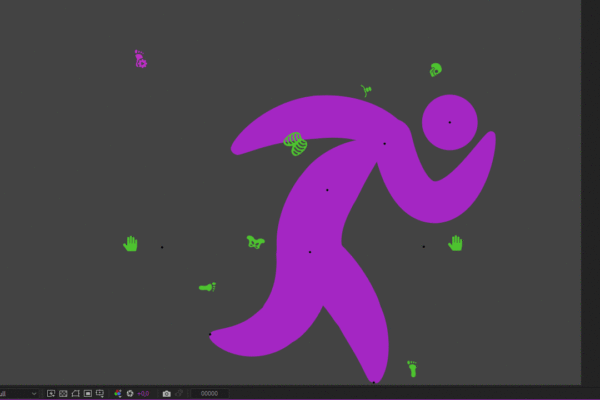This screenshot has height=400, width=600.
Task: Select the bottom-right green foot controller
Action: point(412,369)
